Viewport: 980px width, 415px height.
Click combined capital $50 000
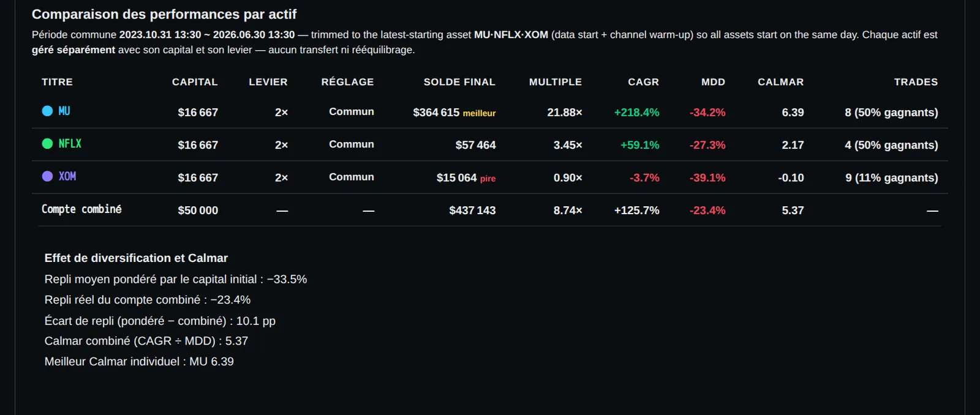198,210
